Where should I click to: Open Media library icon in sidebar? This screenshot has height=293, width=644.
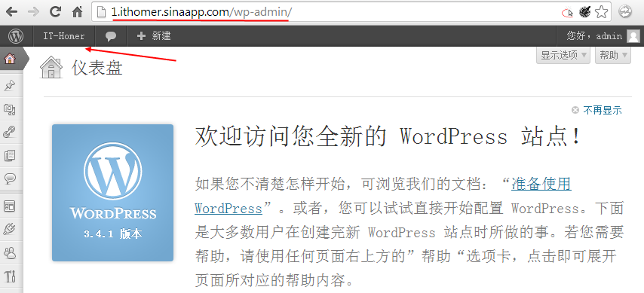click(x=10, y=108)
